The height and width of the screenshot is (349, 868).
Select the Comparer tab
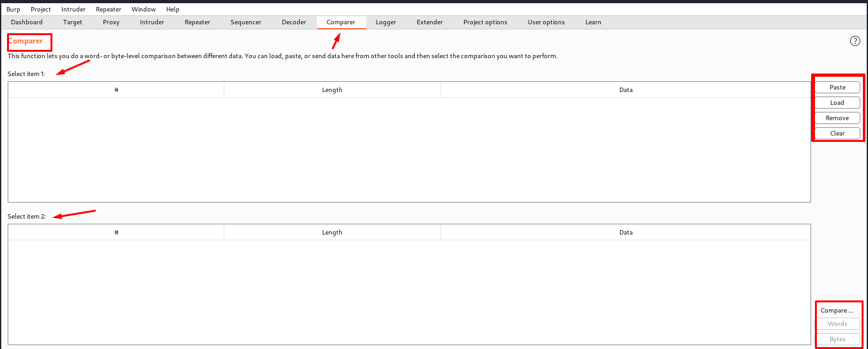click(341, 22)
